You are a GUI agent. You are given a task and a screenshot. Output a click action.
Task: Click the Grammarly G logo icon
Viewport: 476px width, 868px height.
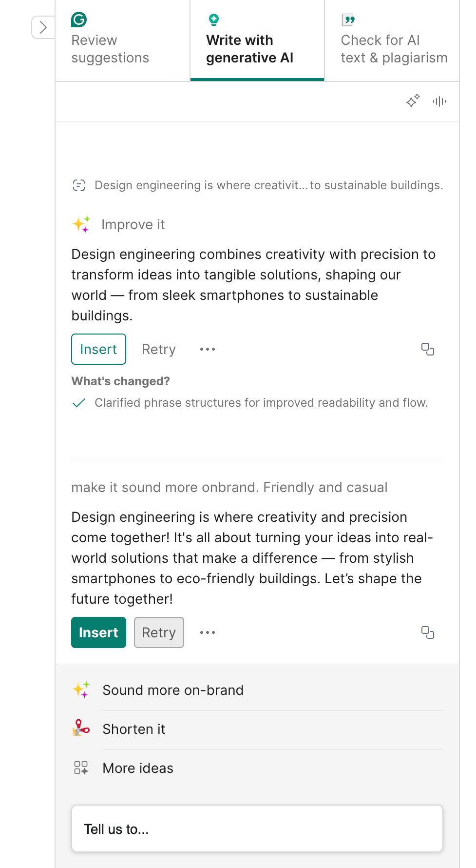point(79,20)
